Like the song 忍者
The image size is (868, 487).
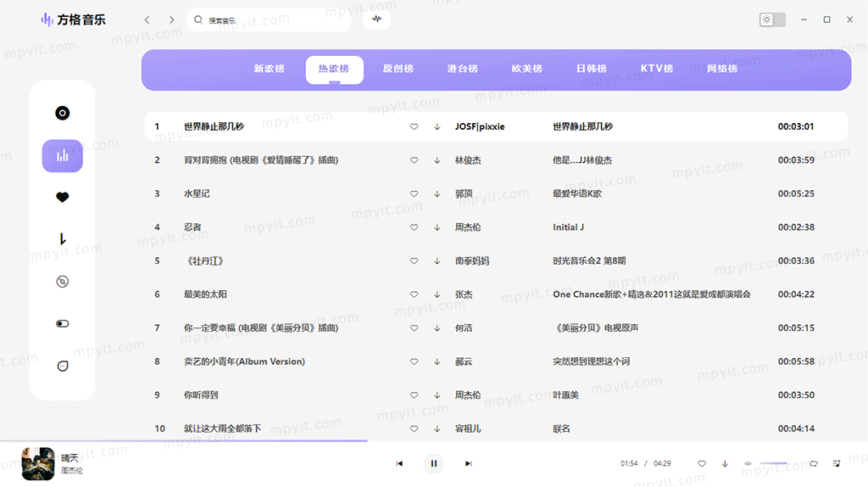click(x=414, y=227)
